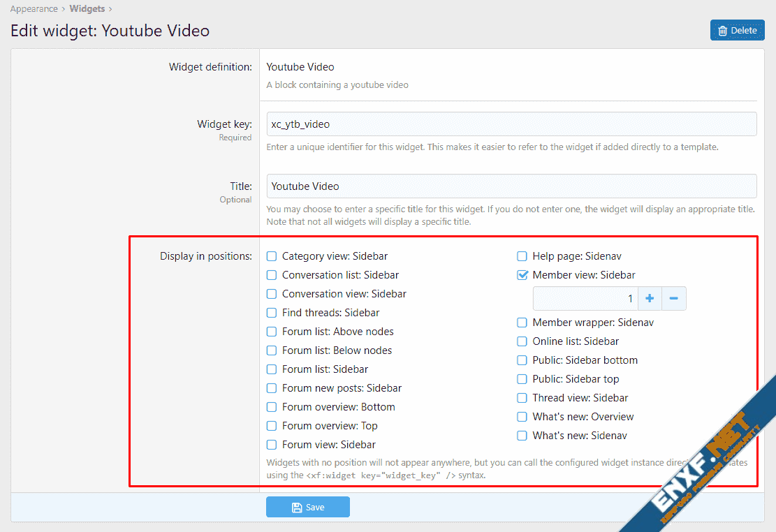Edit the Member view order number field
This screenshot has width=776, height=532.
click(585, 299)
